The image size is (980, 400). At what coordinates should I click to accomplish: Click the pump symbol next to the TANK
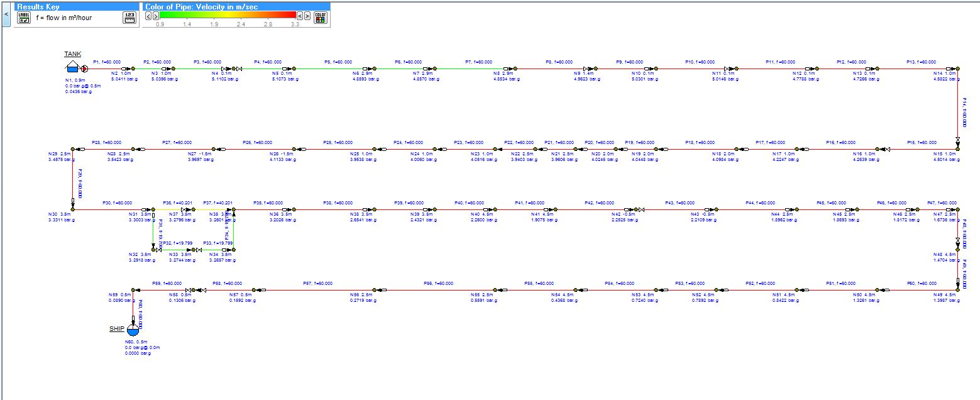click(84, 69)
